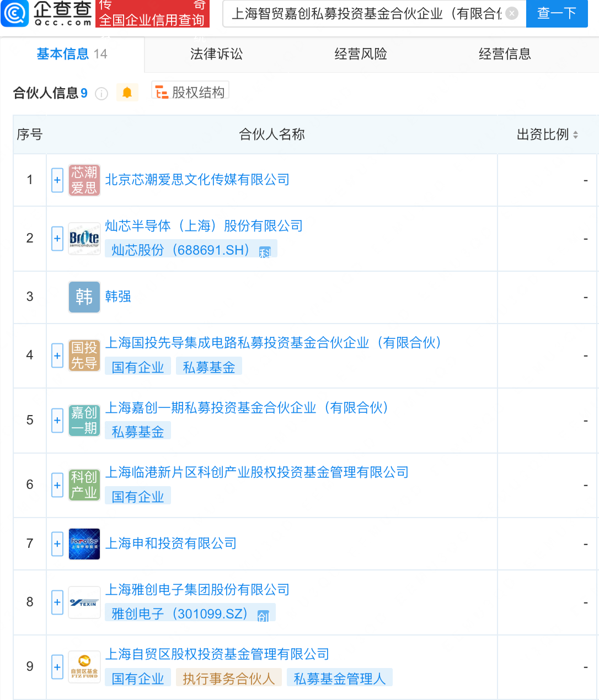Click the 合伙人名称 column header
The width and height of the screenshot is (599, 700).
click(272, 134)
